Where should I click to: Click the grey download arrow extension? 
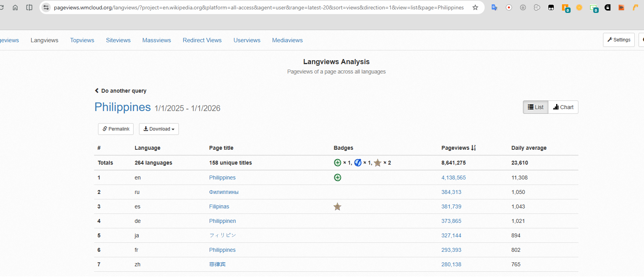point(523,7)
